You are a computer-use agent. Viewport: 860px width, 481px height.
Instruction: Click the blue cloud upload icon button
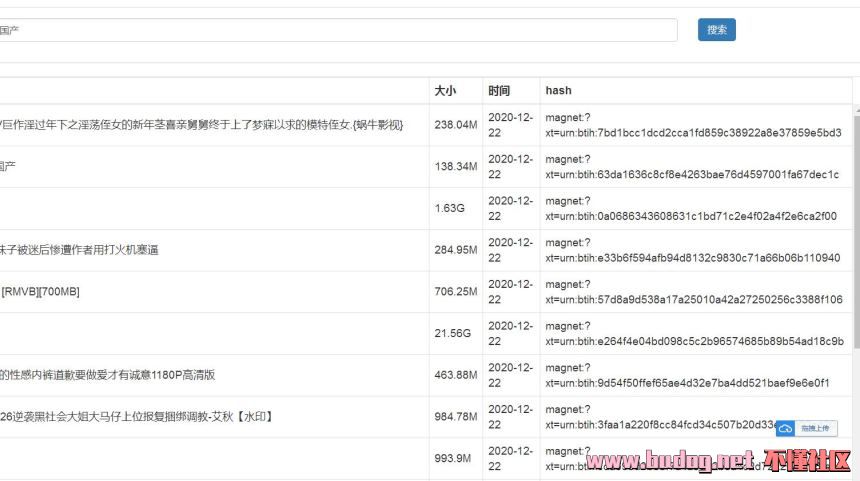(785, 428)
